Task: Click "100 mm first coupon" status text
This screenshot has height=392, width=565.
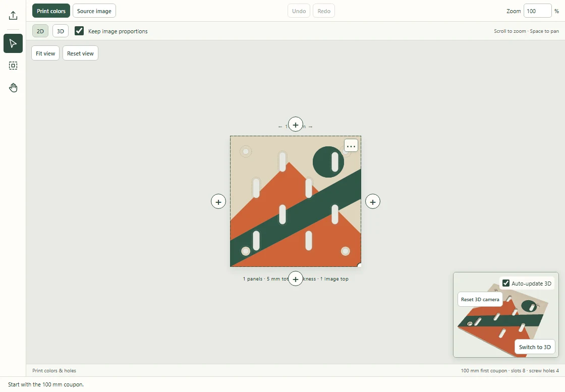Action: (x=484, y=370)
